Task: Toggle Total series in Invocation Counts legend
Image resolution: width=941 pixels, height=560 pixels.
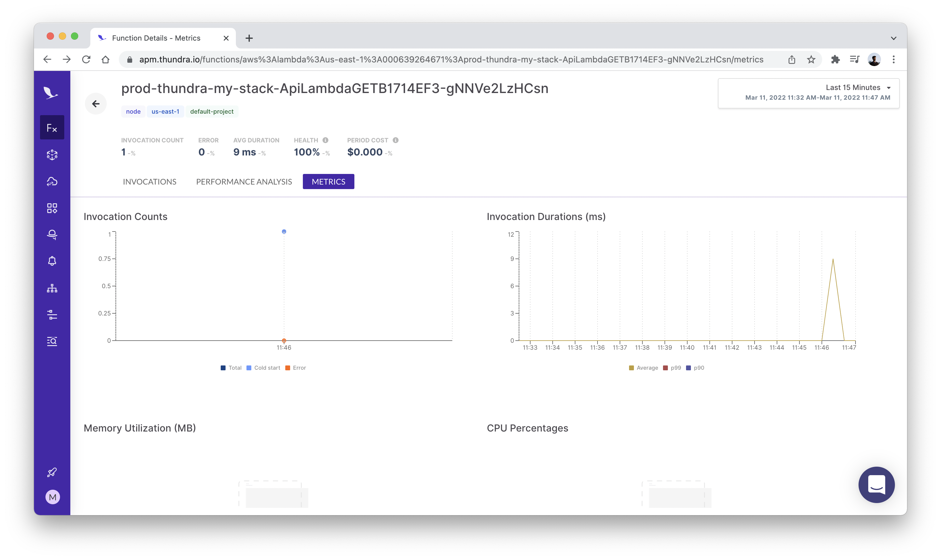Action: pyautogui.click(x=231, y=368)
